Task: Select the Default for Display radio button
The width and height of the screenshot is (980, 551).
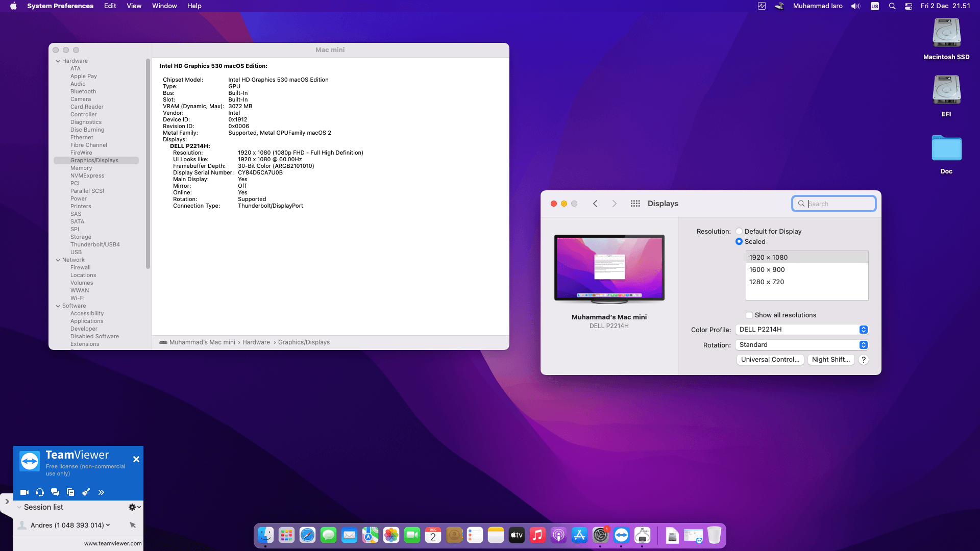Action: click(x=739, y=232)
